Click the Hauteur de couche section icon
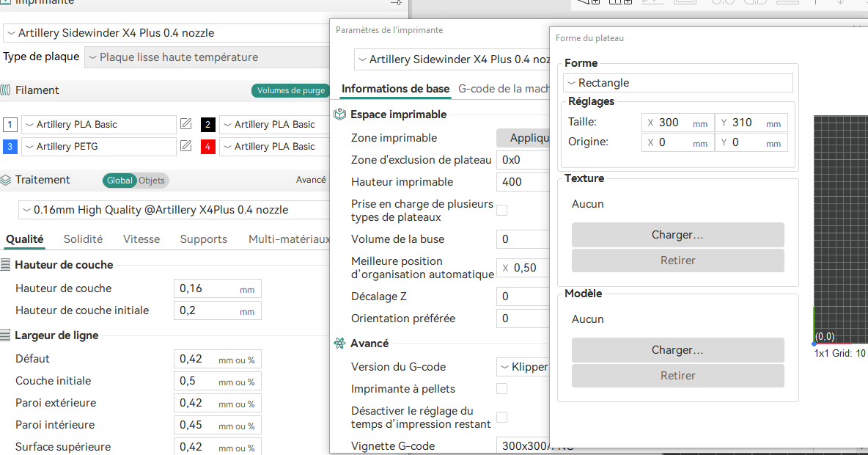The height and width of the screenshot is (455, 868). tap(6, 265)
